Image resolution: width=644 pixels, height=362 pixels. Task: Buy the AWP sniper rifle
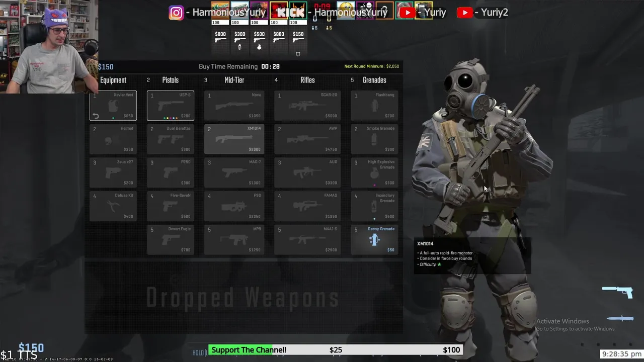point(307,139)
